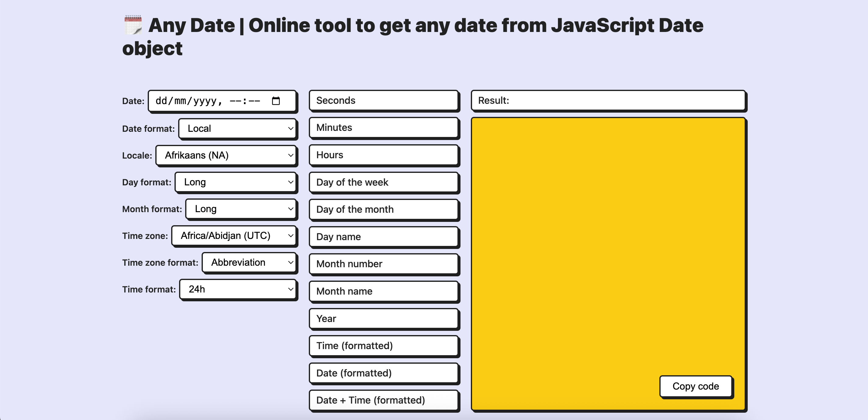868x420 pixels.
Task: Choose the Day name button
Action: pos(384,237)
